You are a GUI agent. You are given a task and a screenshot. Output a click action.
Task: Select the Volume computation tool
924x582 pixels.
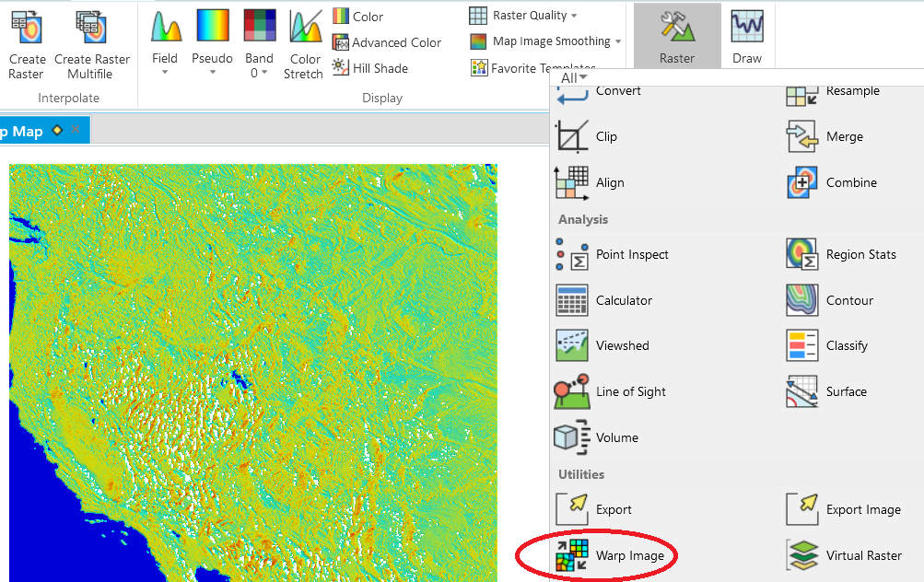619,437
